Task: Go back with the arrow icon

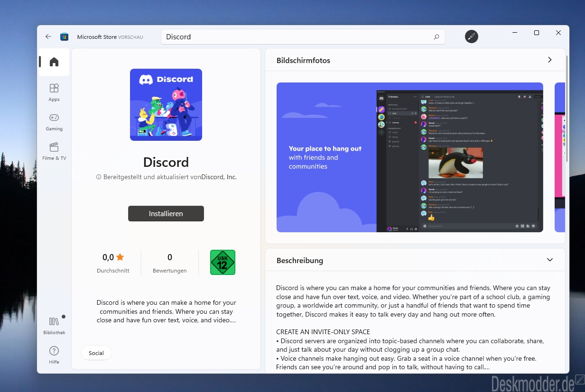Action: point(48,36)
